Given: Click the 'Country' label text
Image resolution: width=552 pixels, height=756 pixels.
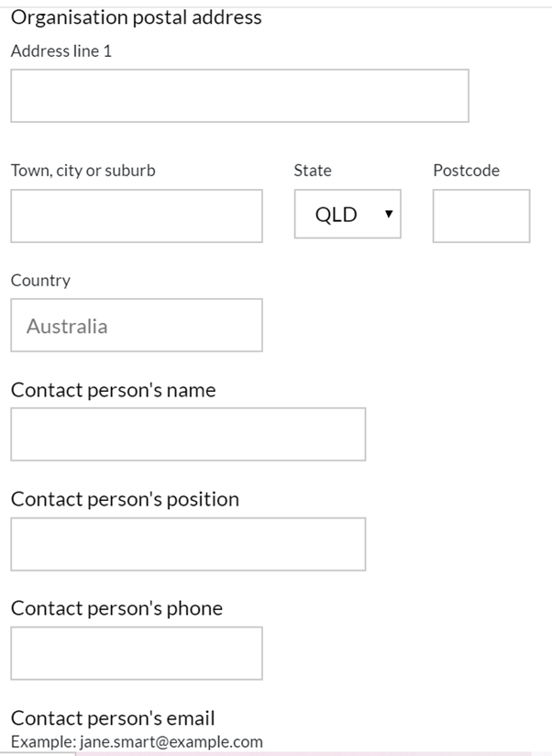Looking at the screenshot, I should point(40,281).
